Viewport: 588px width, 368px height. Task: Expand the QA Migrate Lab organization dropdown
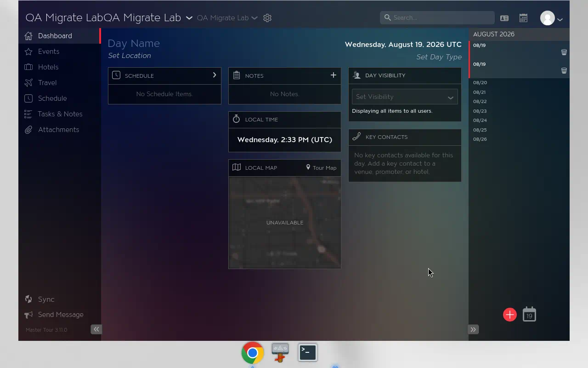tap(189, 18)
